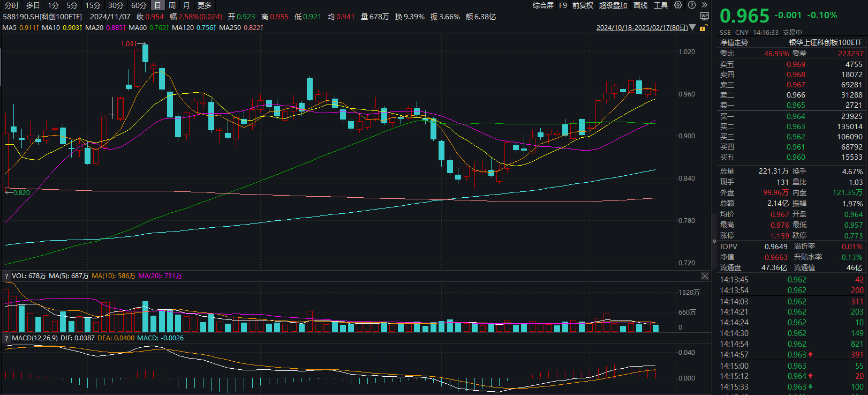Open date range dropdown triangle
The image size is (868, 395).
(x=693, y=27)
